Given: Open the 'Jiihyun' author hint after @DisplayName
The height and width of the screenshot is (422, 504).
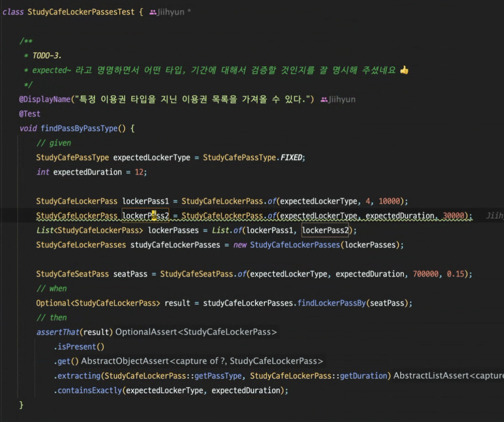Looking at the screenshot, I should [342, 99].
